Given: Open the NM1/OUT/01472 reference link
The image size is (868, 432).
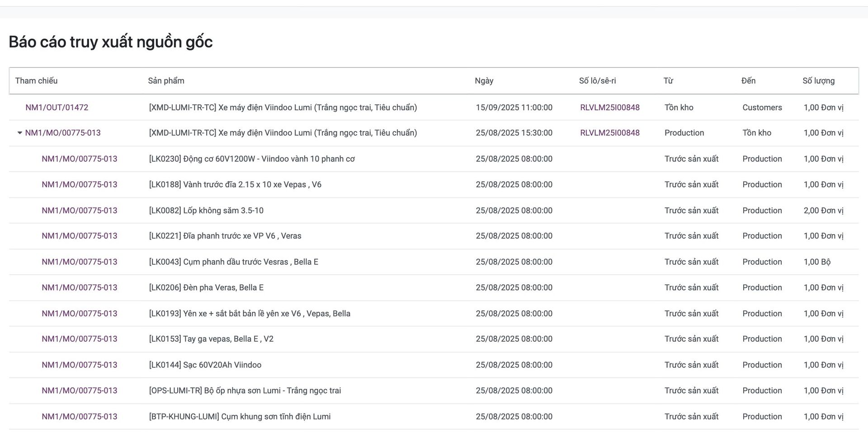Looking at the screenshot, I should (x=57, y=108).
